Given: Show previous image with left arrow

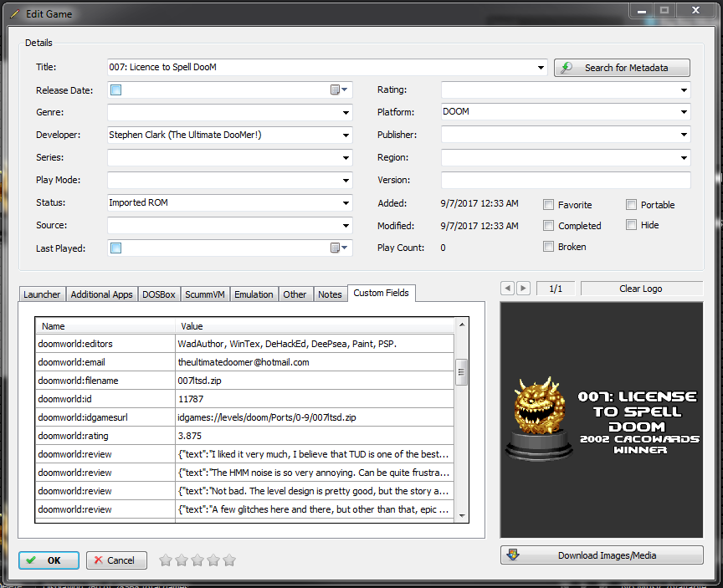Looking at the screenshot, I should coord(507,289).
